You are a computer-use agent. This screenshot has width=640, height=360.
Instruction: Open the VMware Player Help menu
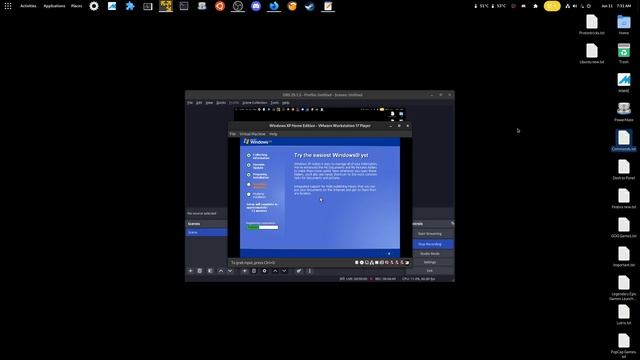[x=273, y=134]
